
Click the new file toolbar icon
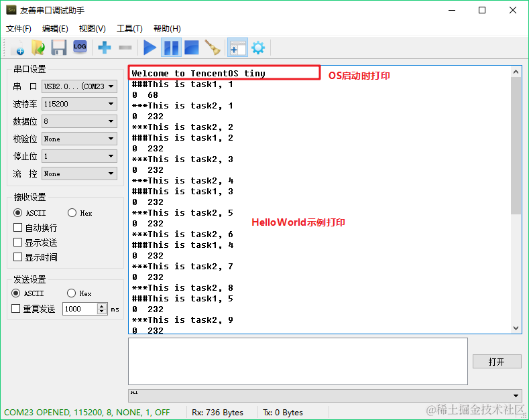coord(18,48)
